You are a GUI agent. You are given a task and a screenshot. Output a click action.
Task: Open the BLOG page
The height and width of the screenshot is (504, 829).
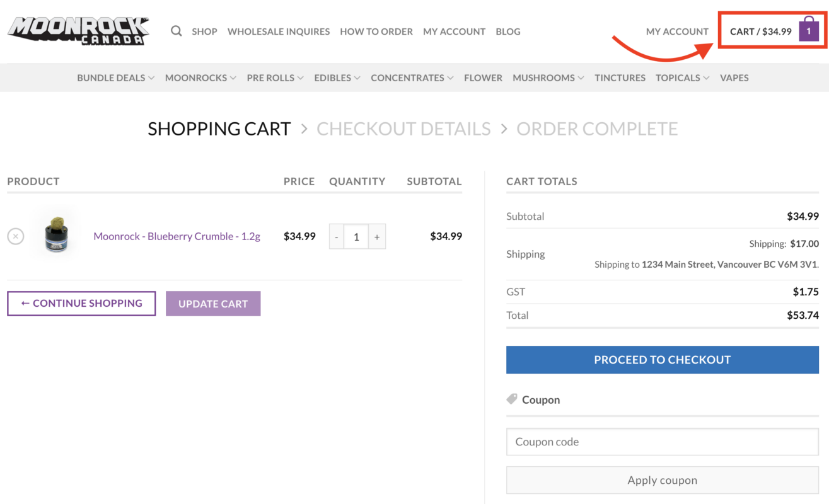tap(508, 31)
